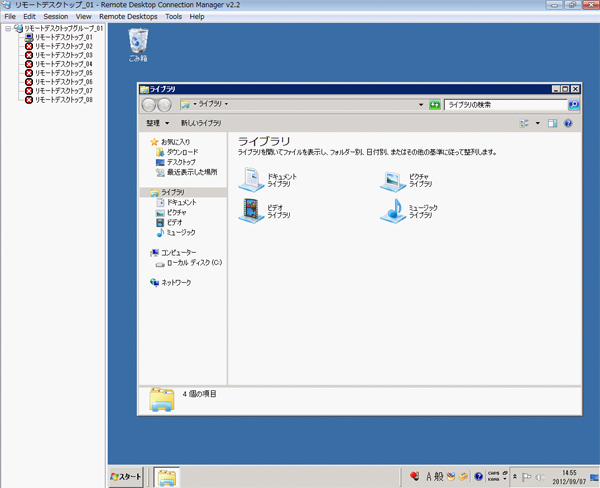
Task: Select ミュージック under ライブラリ in navigation pane
Action: [x=176, y=232]
